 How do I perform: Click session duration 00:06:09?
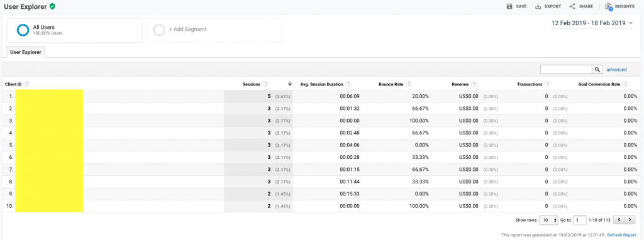350,96
